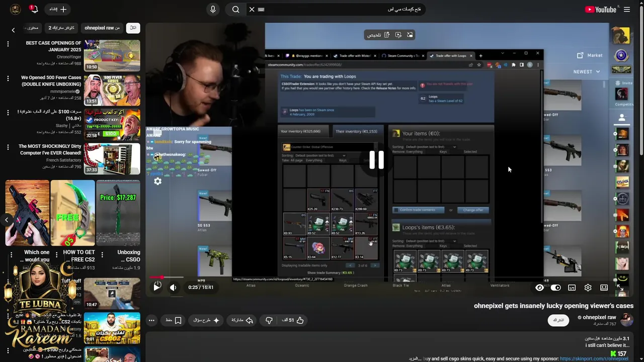
Task: Open the 37:33 dirty computer thumbnail
Action: point(112,159)
